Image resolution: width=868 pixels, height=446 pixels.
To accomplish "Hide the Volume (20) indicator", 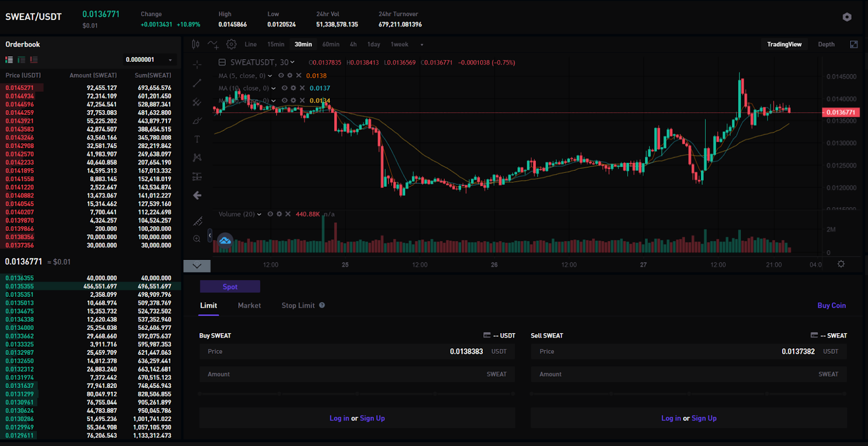I will point(270,214).
